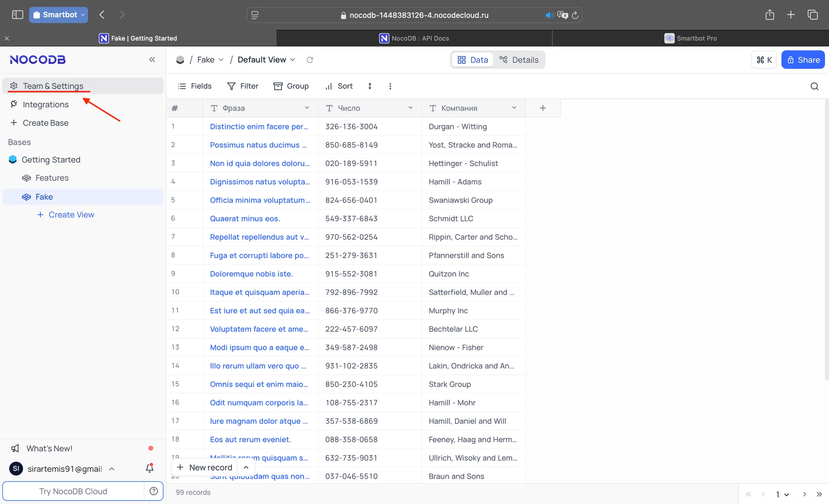Collapse the NocoDB sidebar with double-chevron icon
The width and height of the screenshot is (829, 504).
point(152,60)
